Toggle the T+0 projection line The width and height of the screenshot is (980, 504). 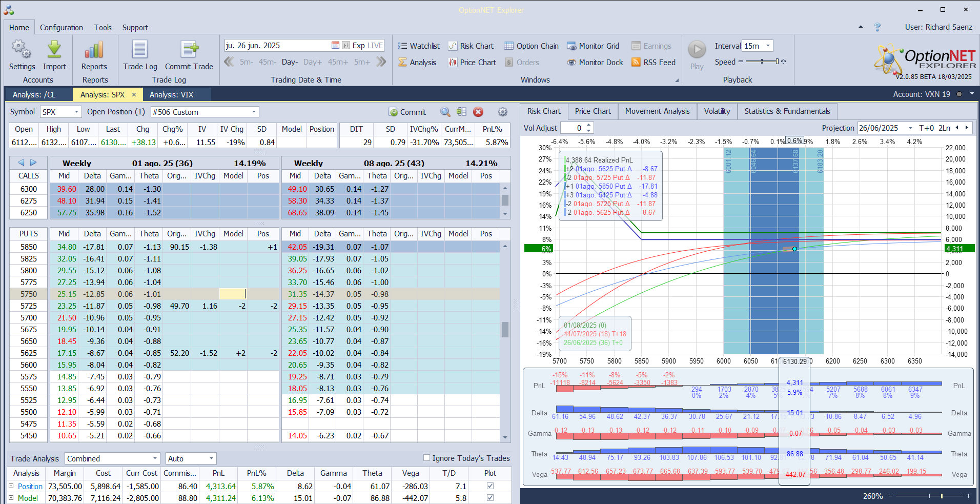pos(926,128)
